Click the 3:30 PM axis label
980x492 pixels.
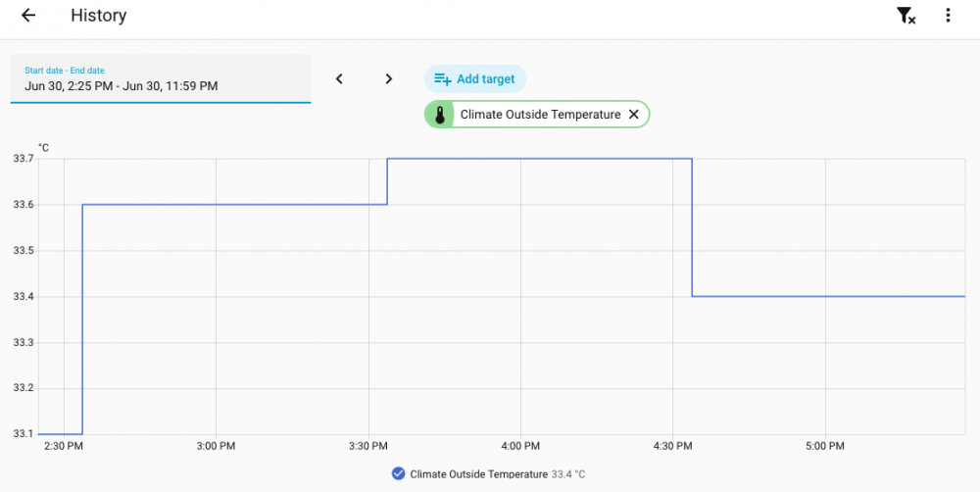click(368, 446)
